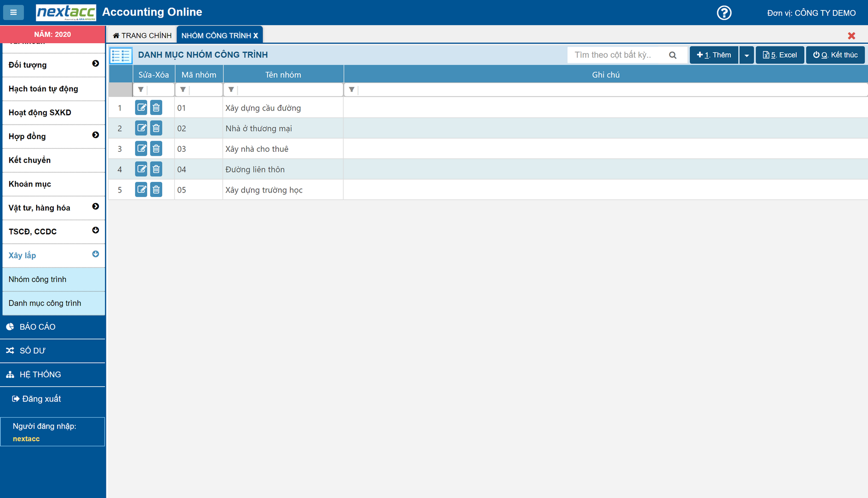Collapse the Xây lắp sidebar section
Screen dimensions: 868x498
[95, 254]
